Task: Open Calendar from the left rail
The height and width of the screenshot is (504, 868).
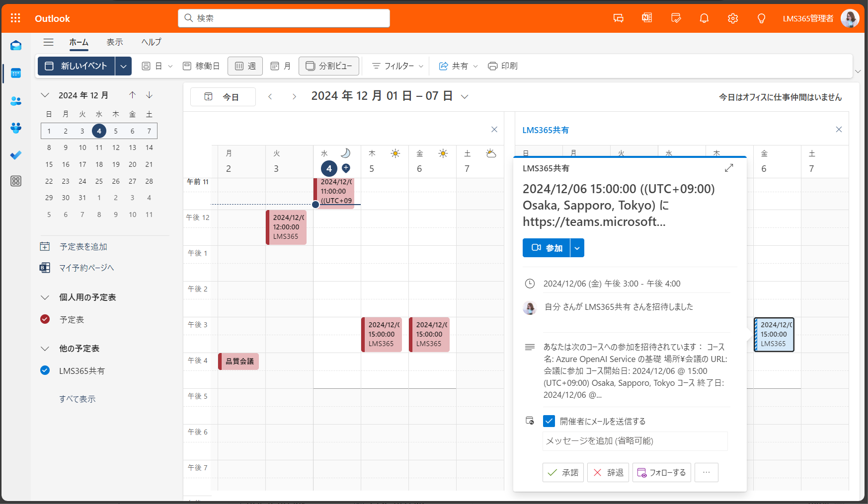Action: (16, 73)
